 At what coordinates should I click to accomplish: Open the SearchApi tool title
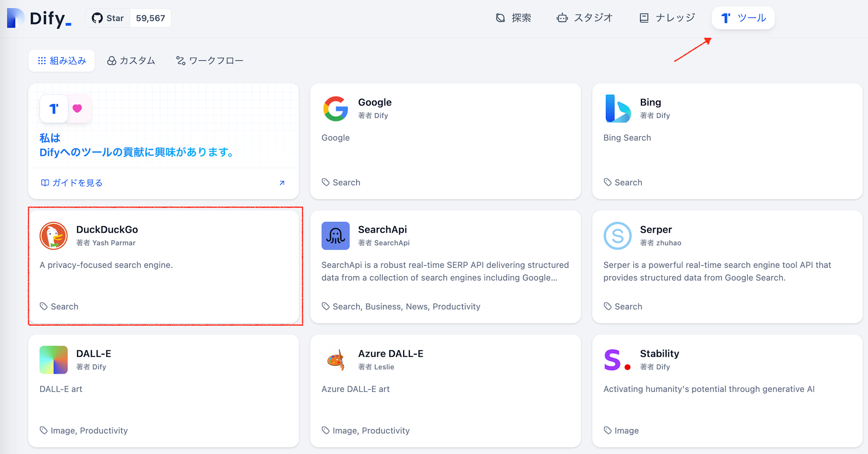[382, 229]
